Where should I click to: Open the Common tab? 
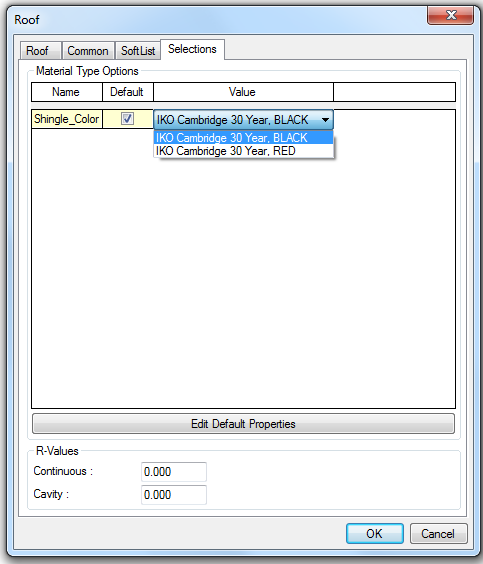(88, 51)
